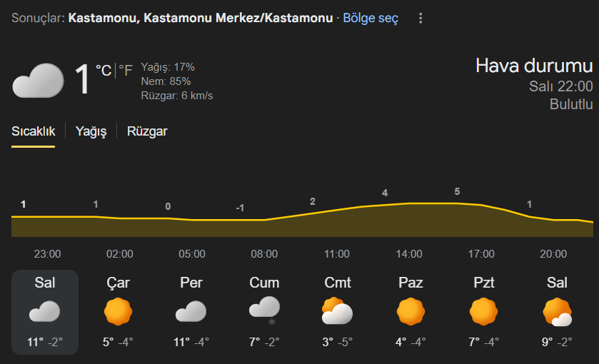Click Monday's (Pzt) sunny icon
Viewport: 599px width, 364px height.
click(x=484, y=312)
